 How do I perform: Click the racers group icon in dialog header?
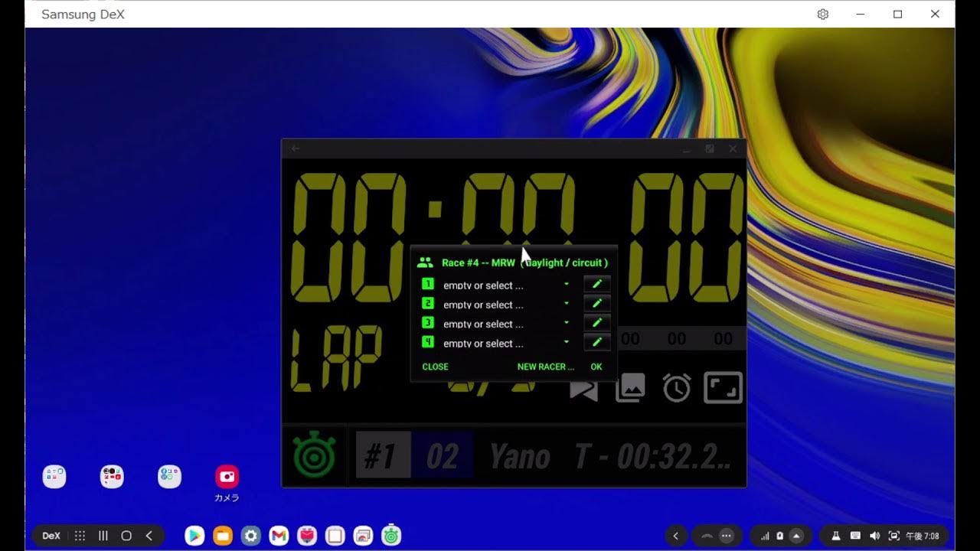coord(425,262)
